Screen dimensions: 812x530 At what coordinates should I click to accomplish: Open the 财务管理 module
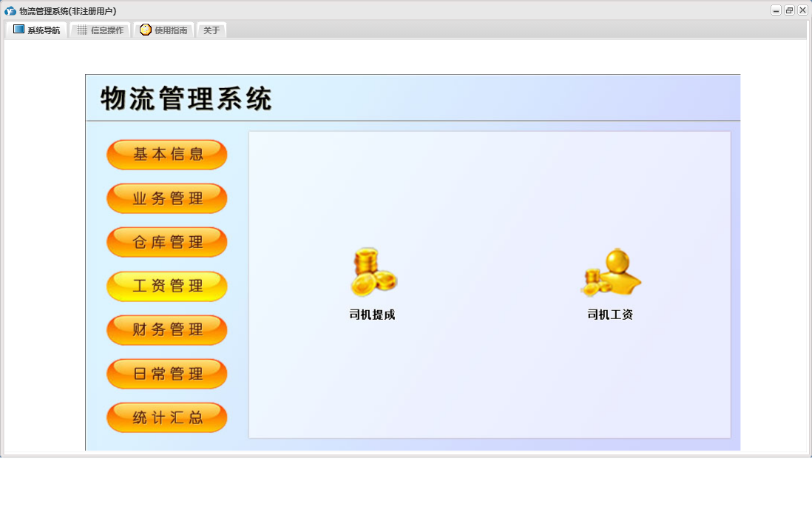(x=167, y=330)
